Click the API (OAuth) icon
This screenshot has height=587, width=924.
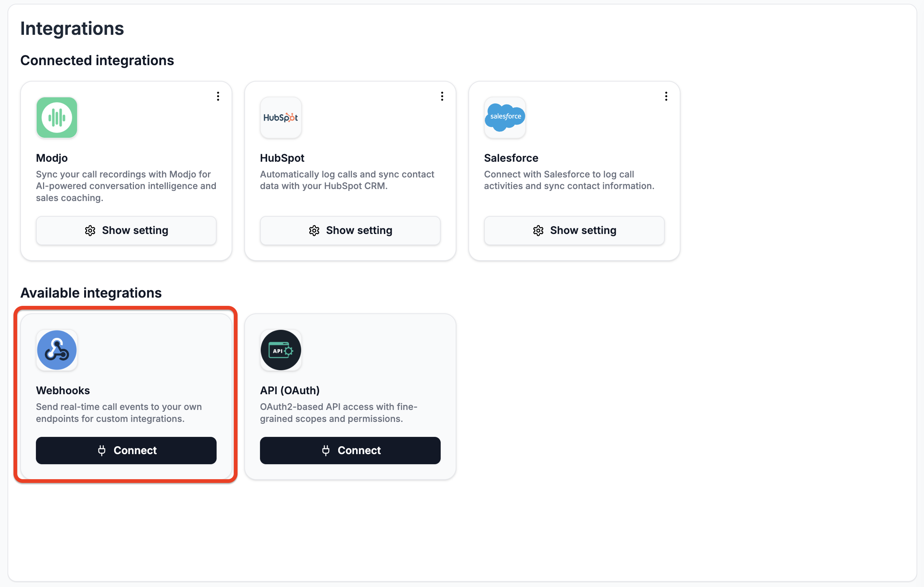pos(281,350)
